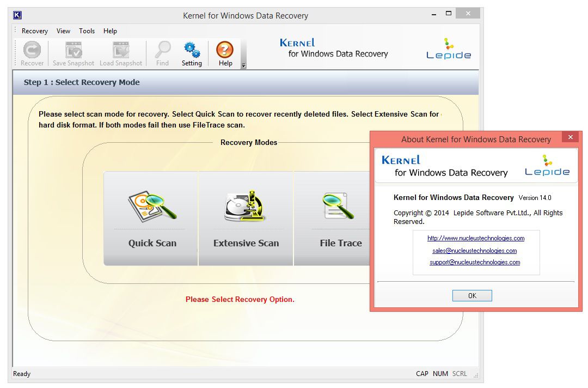Click the 'Please Select Recovery Option.' red text

coord(240,299)
